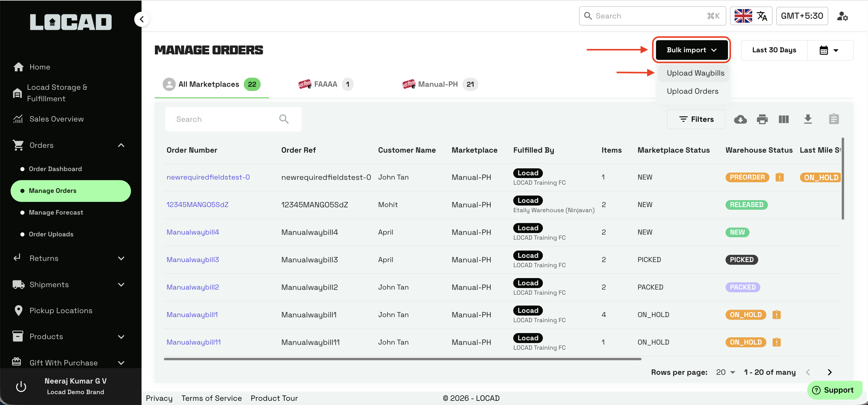Open the user settings icon
Screen dimensions: 868x405
tap(842, 16)
